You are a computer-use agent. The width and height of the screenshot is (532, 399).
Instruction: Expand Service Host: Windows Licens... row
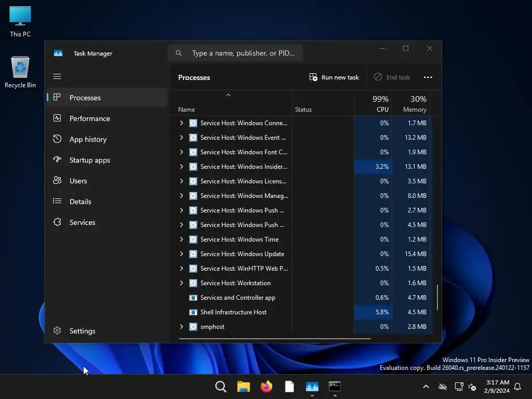(181, 181)
